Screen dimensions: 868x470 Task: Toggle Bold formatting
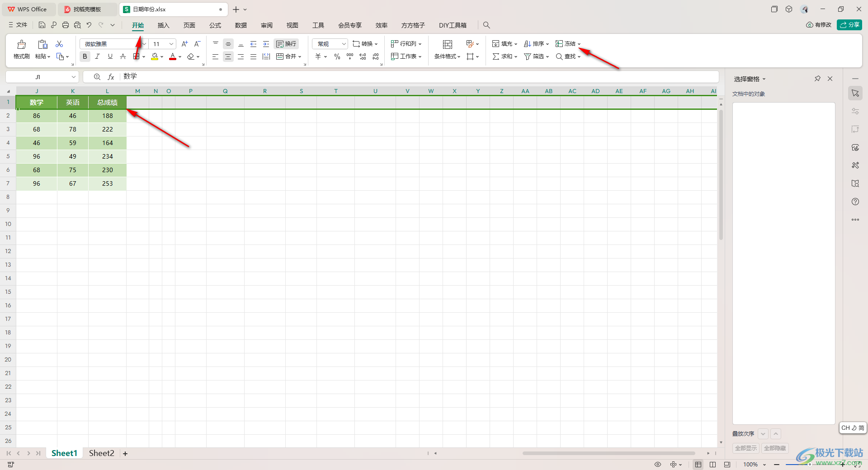(x=85, y=56)
